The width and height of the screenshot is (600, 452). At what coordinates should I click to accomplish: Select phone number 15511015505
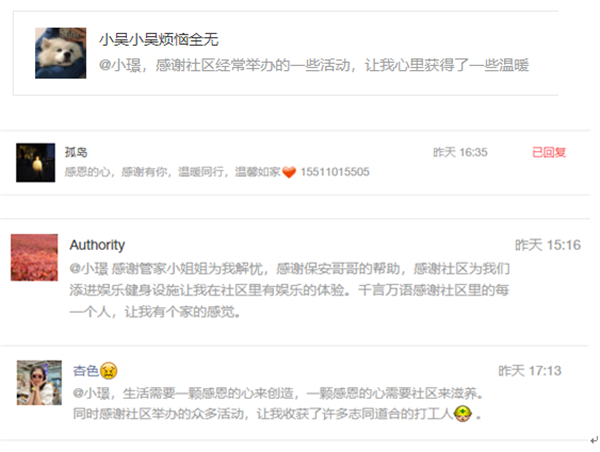tap(335, 172)
